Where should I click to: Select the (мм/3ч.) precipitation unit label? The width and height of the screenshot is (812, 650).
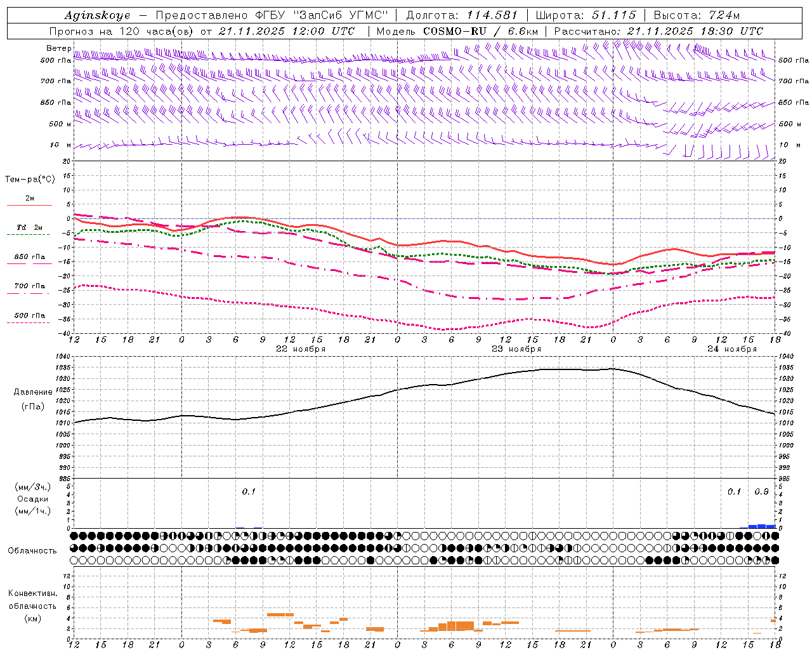click(33, 487)
